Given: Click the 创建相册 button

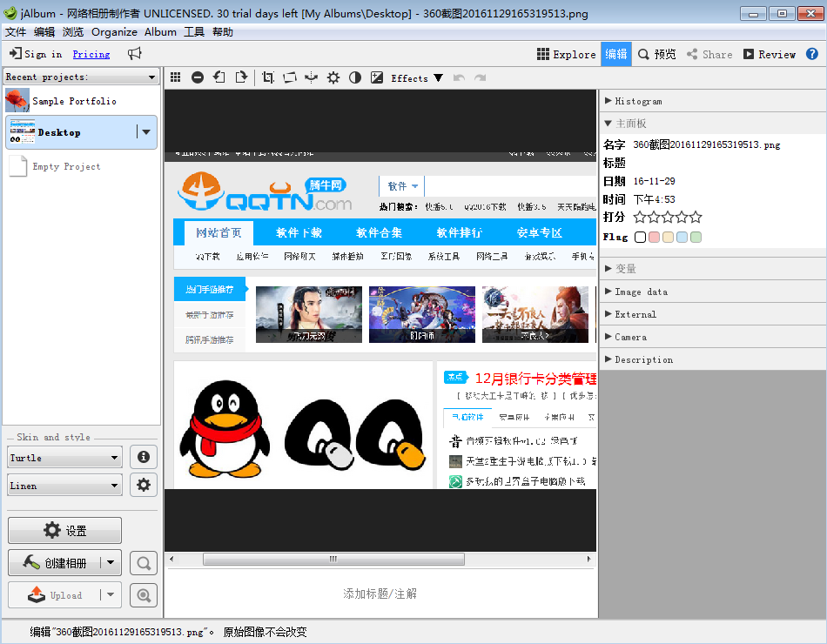Looking at the screenshot, I should pos(54,563).
